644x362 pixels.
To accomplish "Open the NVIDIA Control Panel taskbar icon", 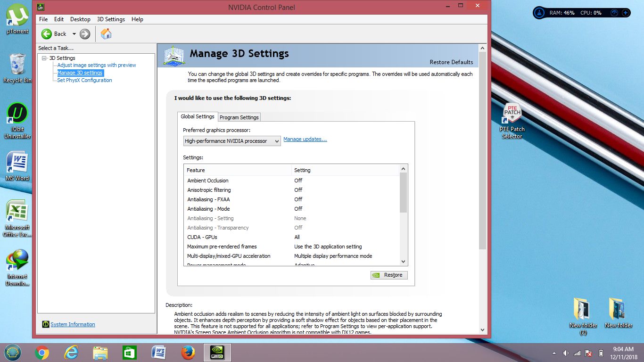I will 217,352.
